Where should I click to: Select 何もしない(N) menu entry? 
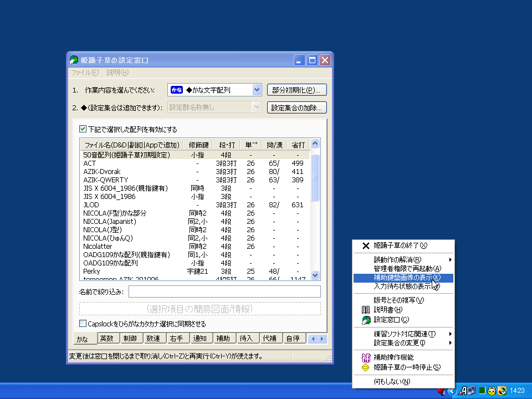pos(403,382)
